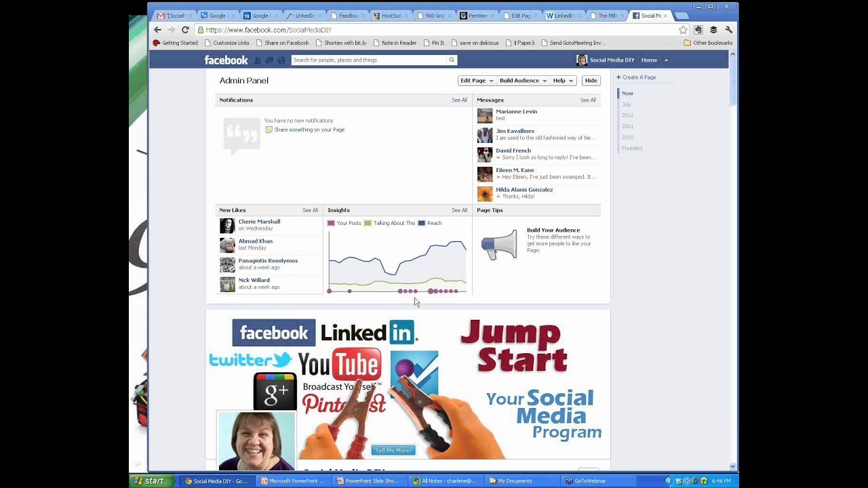The width and height of the screenshot is (868, 488).
Task: Click the browser forward arrow
Action: [171, 30]
